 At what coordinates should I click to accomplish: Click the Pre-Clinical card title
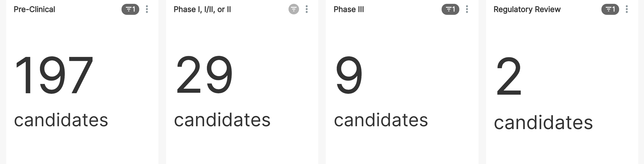[34, 10]
